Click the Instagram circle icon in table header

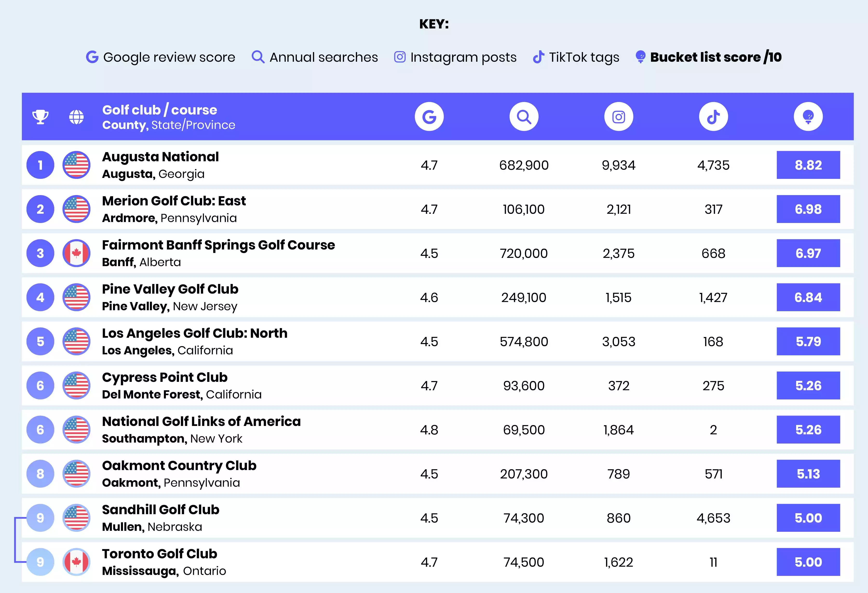619,116
